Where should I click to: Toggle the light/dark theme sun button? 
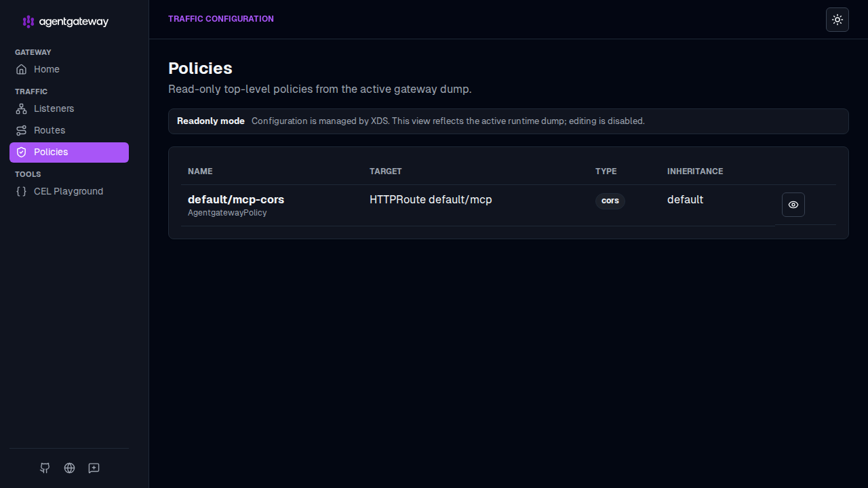coord(837,20)
